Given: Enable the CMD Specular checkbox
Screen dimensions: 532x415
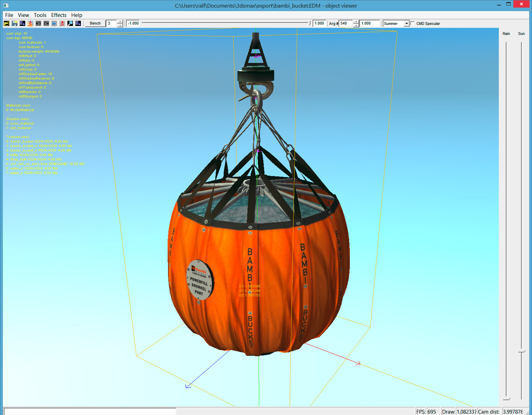Looking at the screenshot, I should [412, 24].
